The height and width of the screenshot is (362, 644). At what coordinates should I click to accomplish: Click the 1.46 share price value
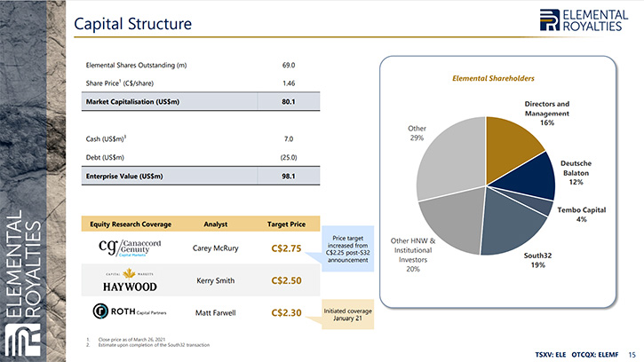(289, 83)
